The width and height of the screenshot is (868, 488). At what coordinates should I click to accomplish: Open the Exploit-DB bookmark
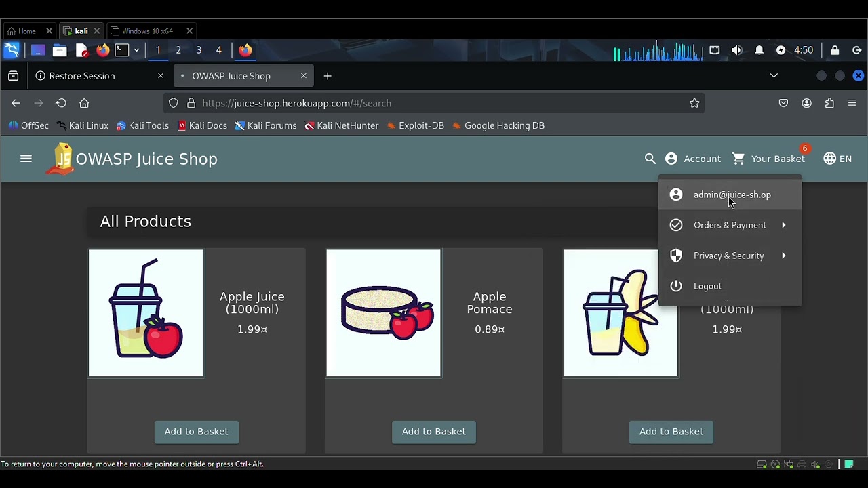[x=415, y=125]
